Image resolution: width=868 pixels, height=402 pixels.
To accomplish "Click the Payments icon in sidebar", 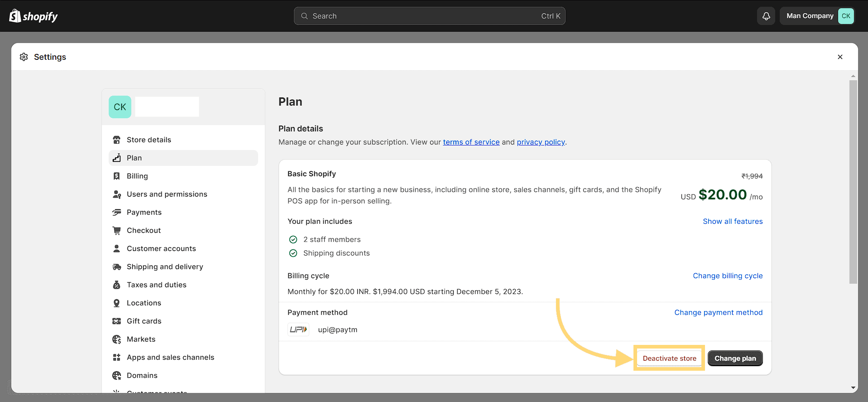I will (x=117, y=212).
